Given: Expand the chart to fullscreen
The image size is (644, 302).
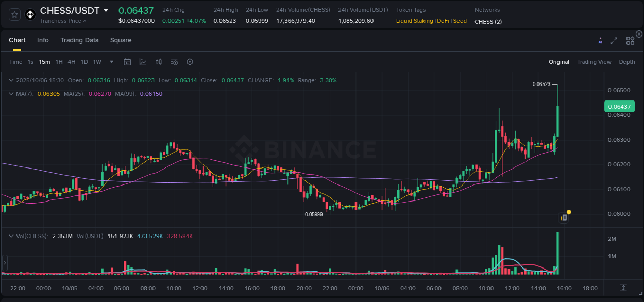Looking at the screenshot, I should tap(614, 40).
